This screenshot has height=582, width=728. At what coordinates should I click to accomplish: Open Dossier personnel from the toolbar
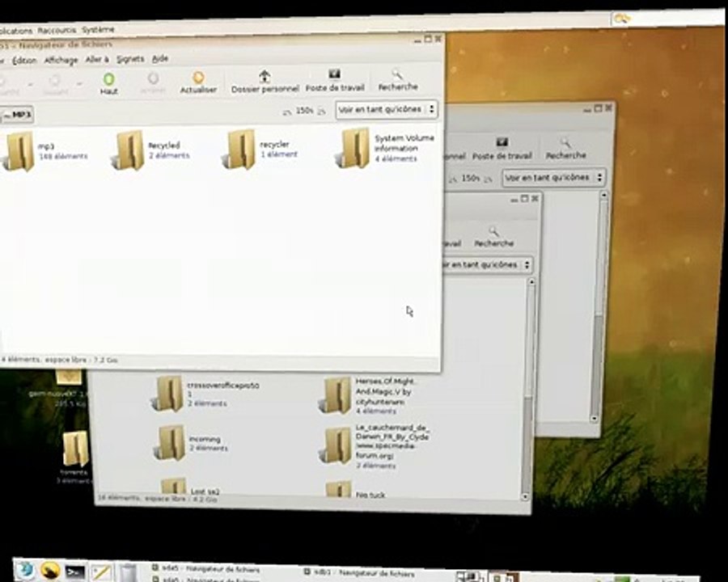(265, 81)
